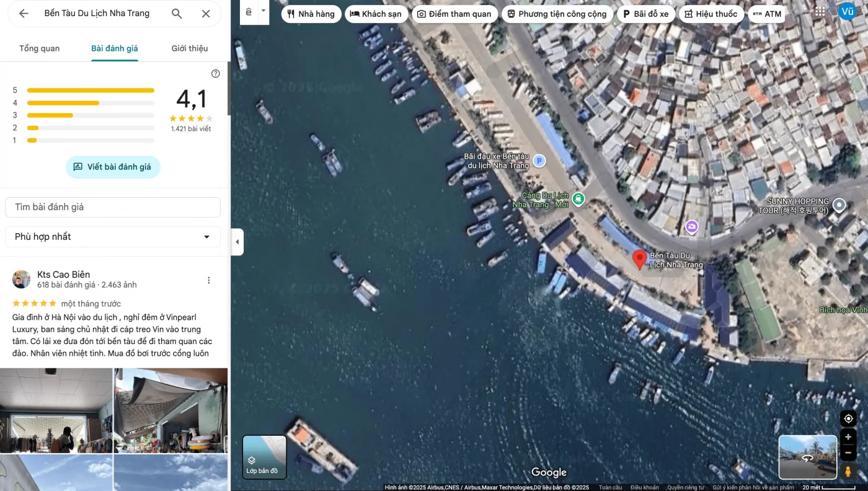Expand the Phù hợp nhất sort dropdown

coord(113,237)
